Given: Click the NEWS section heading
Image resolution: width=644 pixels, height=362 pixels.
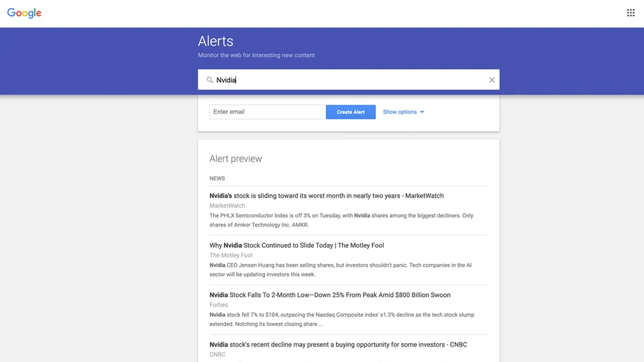Looking at the screenshot, I should [x=217, y=178].
